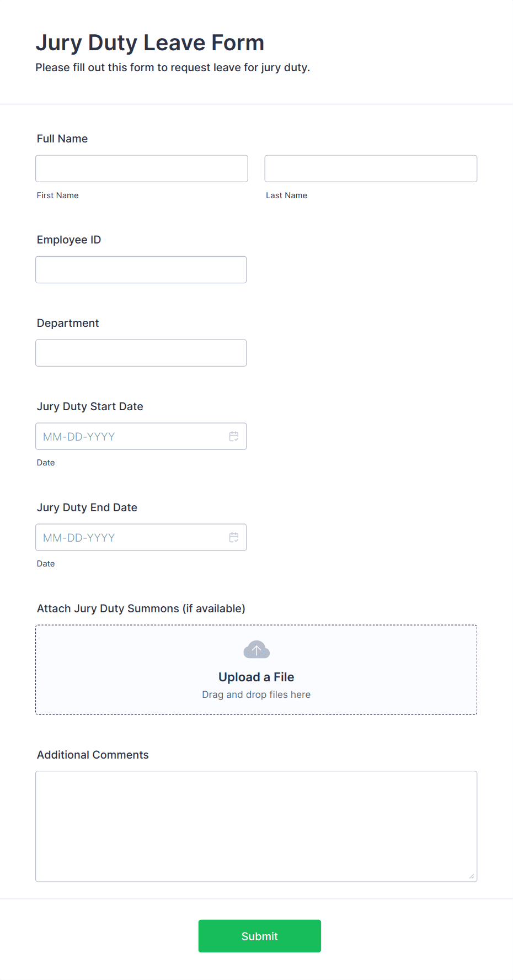The width and height of the screenshot is (513, 980).
Task: Open the Jury Duty End Date calendar picker
Action: (233, 537)
